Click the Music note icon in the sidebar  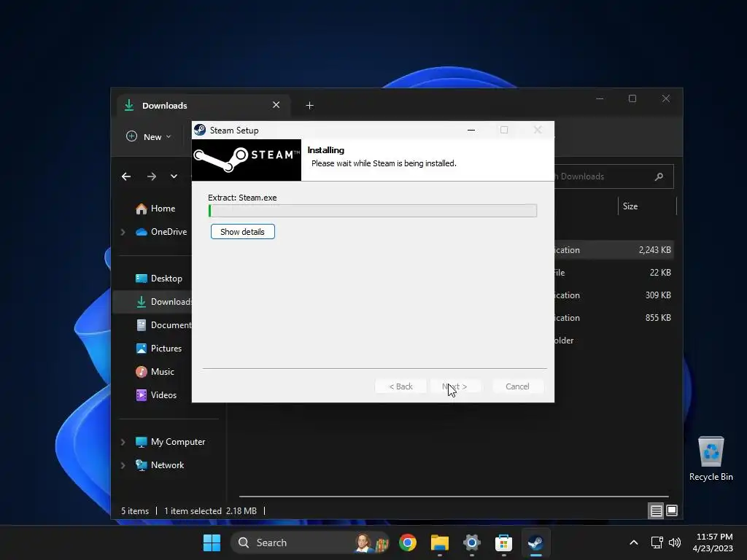[x=141, y=372]
